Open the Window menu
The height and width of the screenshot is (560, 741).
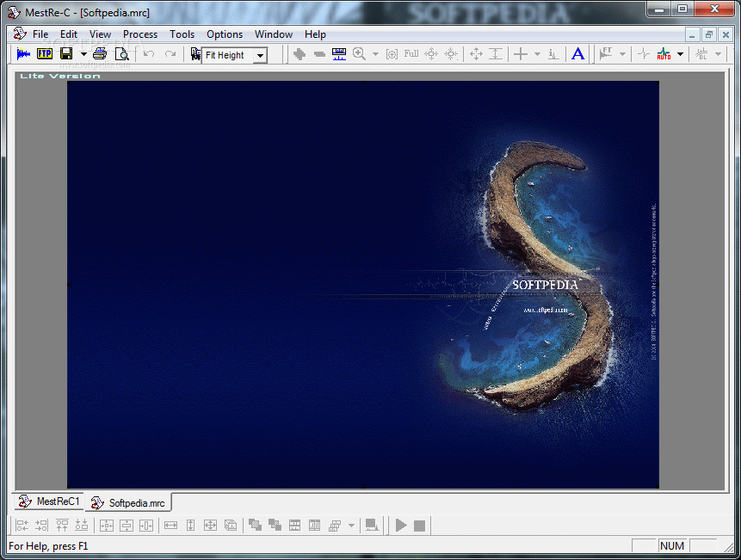(274, 34)
